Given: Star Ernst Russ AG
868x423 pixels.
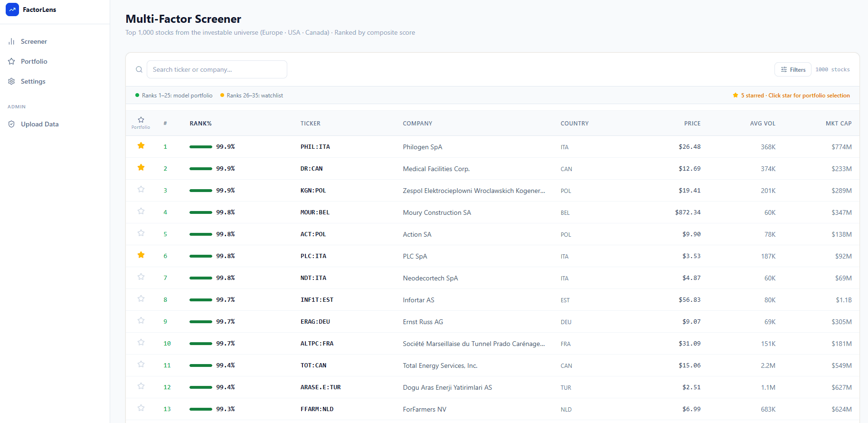Looking at the screenshot, I should [x=141, y=321].
